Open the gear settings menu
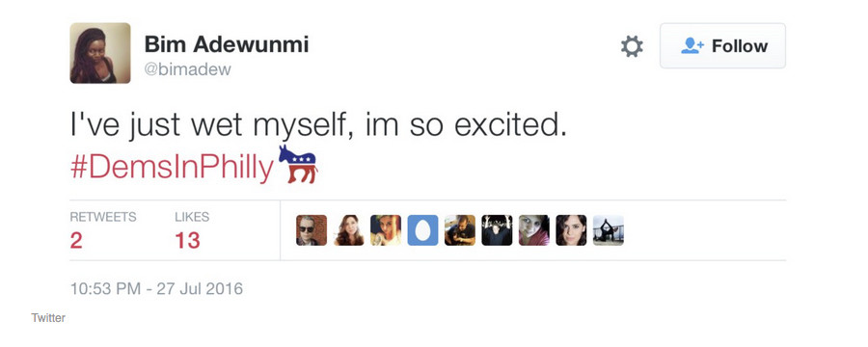This screenshot has width=868, height=347. pos(632,46)
